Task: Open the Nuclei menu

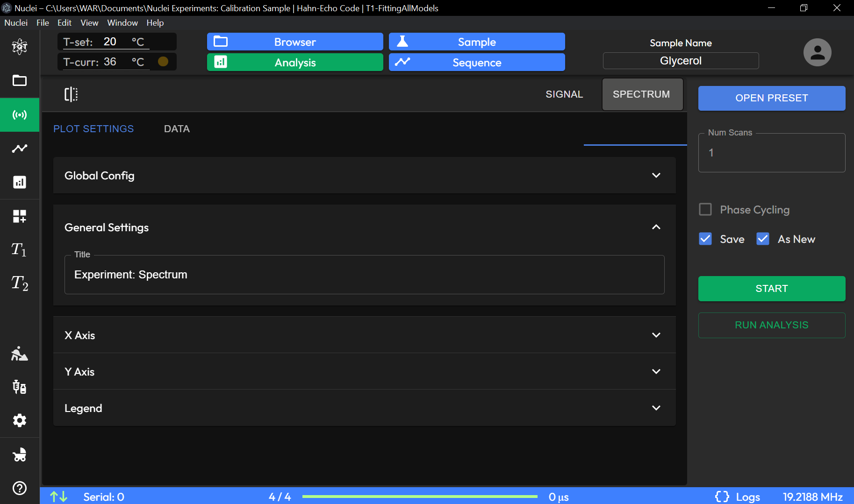Action: (x=16, y=22)
